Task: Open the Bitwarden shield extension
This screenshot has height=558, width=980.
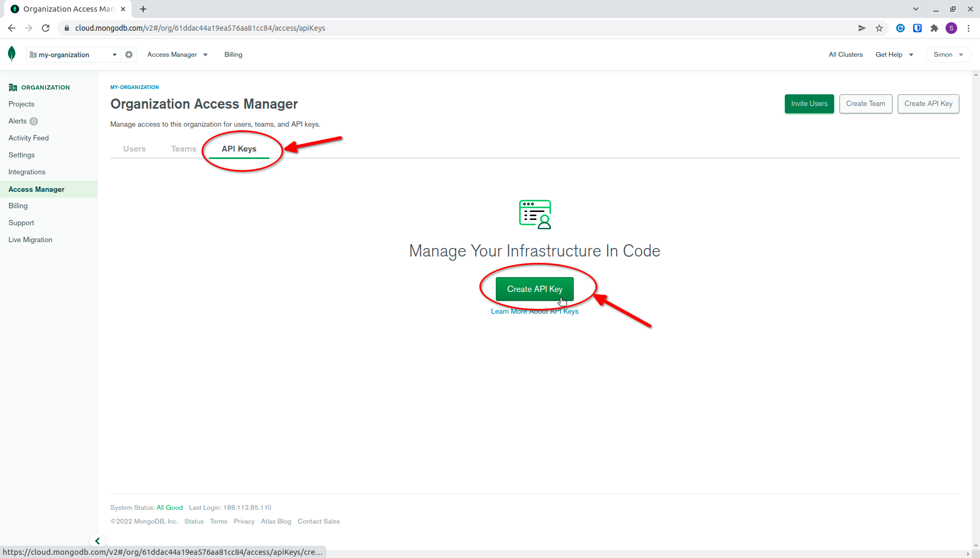Action: point(917,28)
